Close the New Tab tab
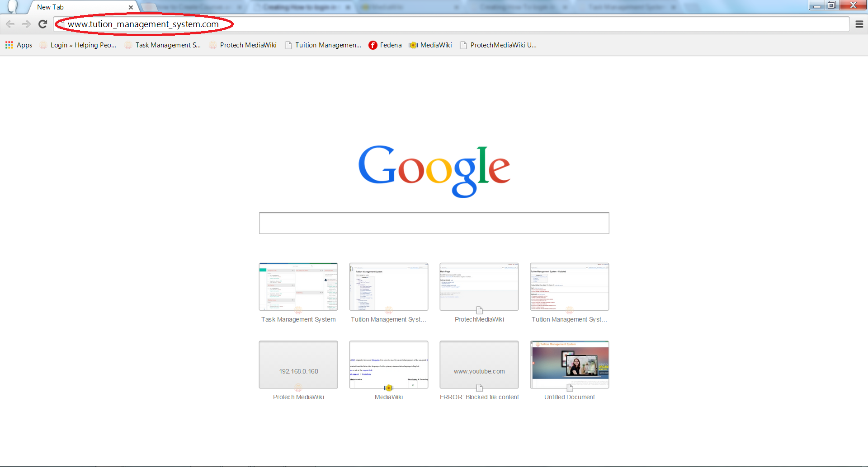868x467 pixels. point(131,7)
